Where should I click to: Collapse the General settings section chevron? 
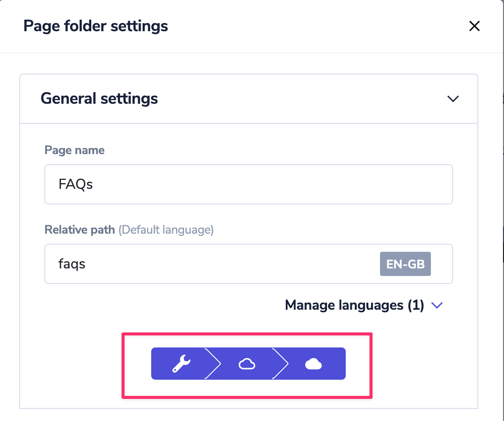pyautogui.click(x=453, y=99)
